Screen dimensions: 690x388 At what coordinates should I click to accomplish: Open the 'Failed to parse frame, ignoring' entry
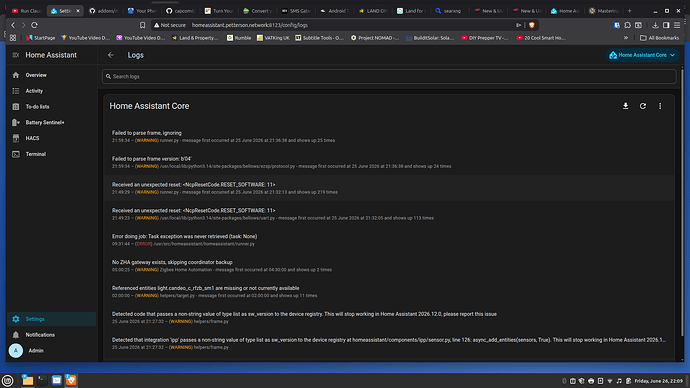(x=389, y=136)
